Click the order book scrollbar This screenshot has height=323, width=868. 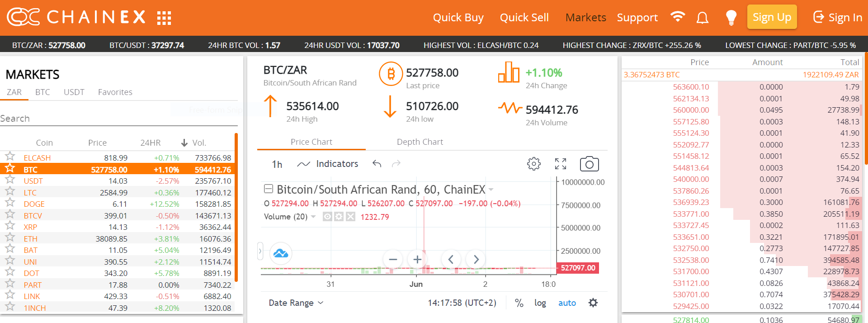point(866,109)
